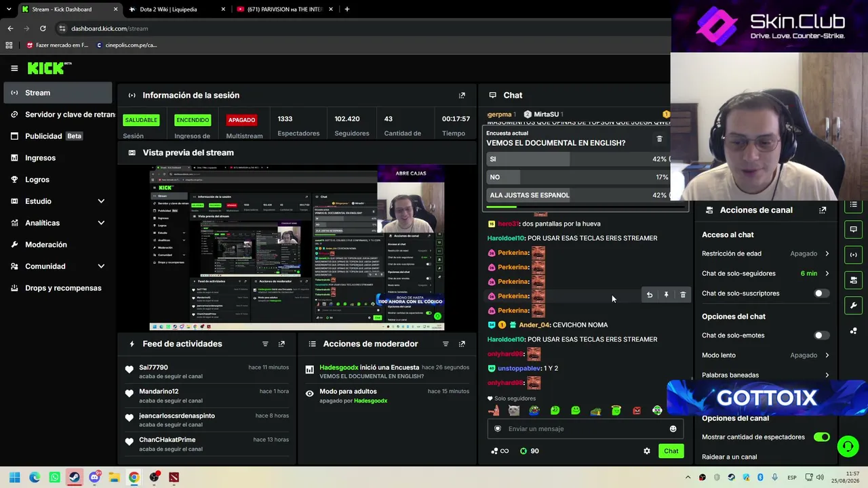Open Chat de solo-seguidores duration options

766,273
